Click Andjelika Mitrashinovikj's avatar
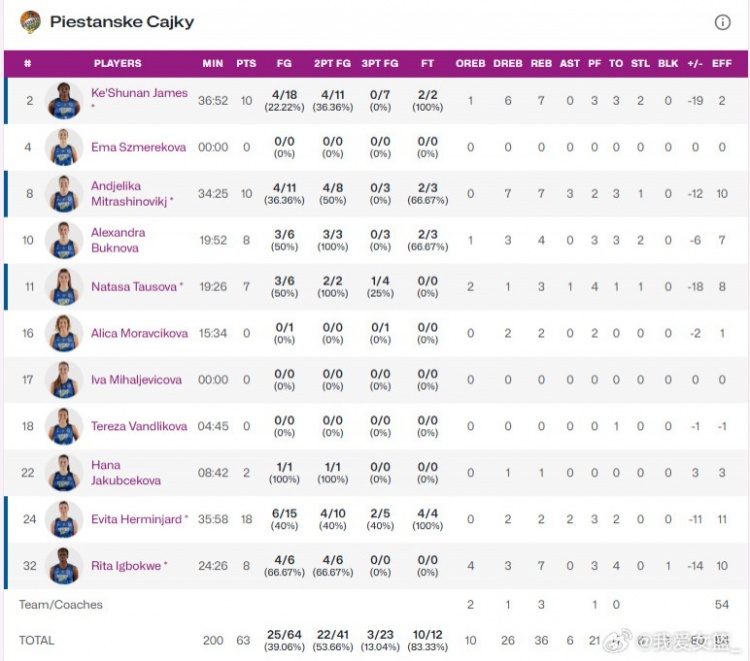This screenshot has height=661, width=750. (x=64, y=194)
